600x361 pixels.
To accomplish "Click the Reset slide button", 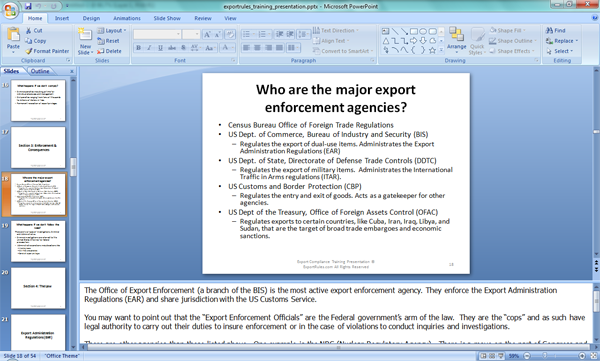I will click(108, 41).
